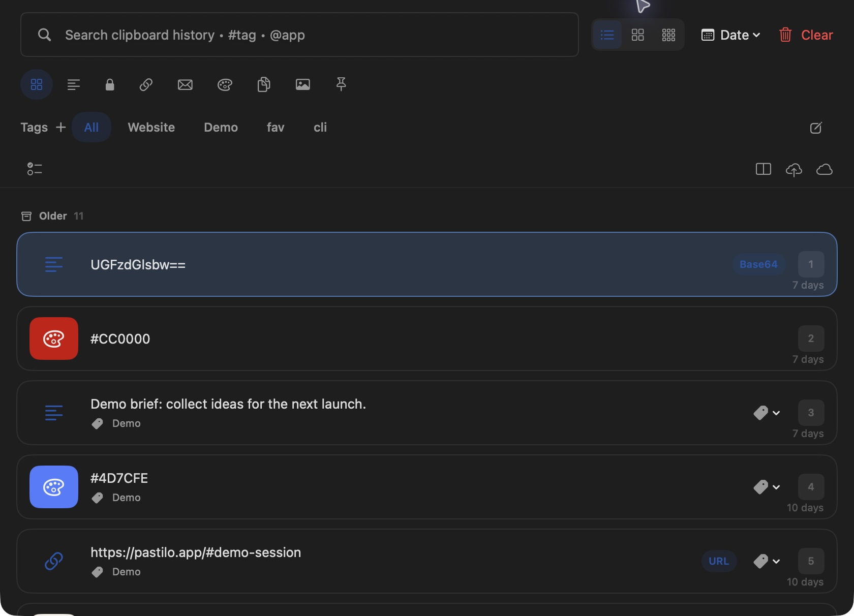Screen dimensions: 854x616
Task: Filter by files/documents icon
Action: click(264, 84)
